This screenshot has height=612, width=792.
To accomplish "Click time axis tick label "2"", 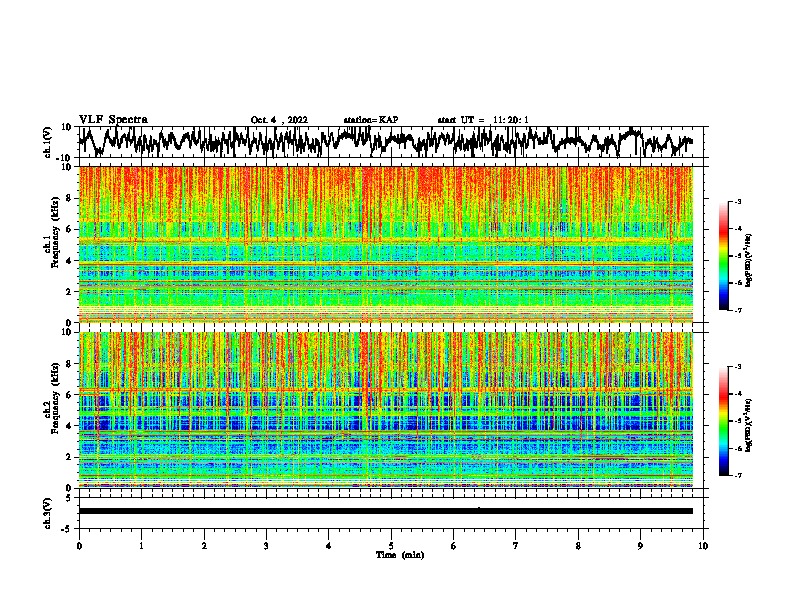I will pyautogui.click(x=204, y=546).
